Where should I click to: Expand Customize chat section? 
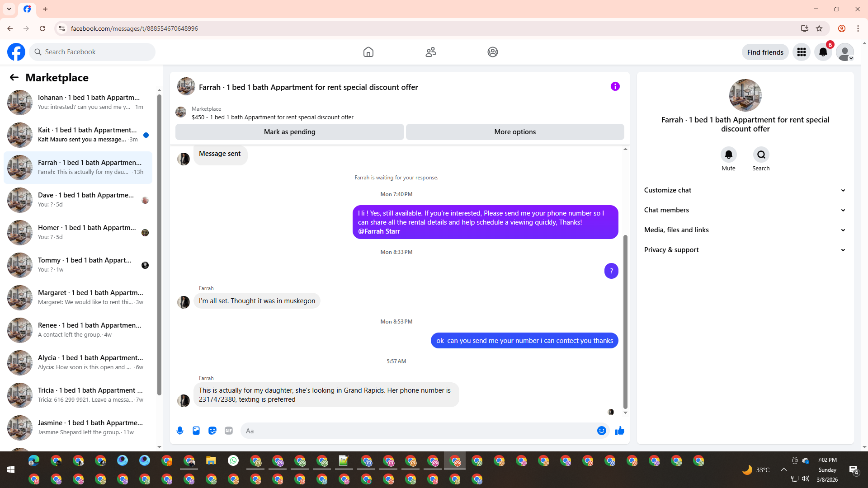click(x=745, y=190)
